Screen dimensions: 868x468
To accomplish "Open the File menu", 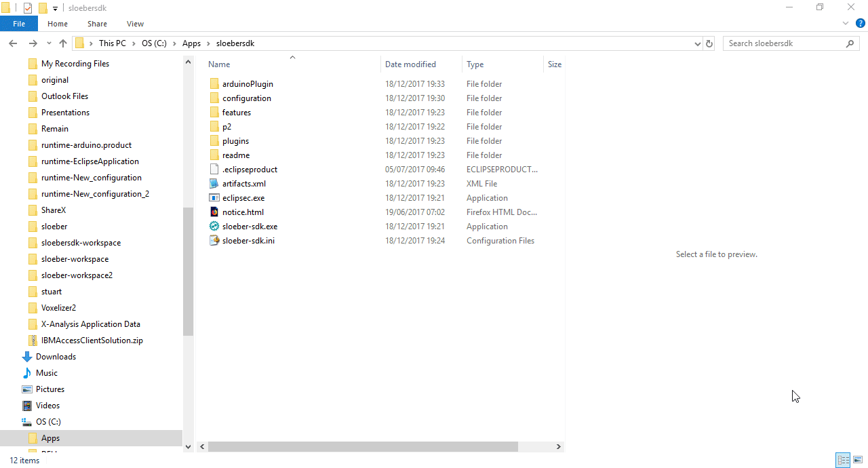I will [19, 24].
